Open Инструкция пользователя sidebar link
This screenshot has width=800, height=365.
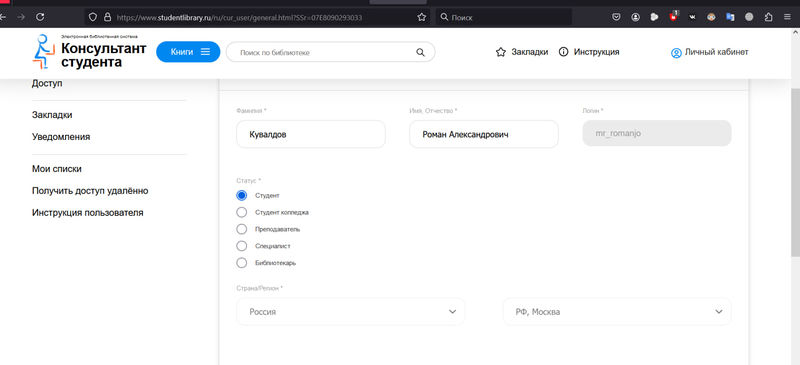(87, 213)
